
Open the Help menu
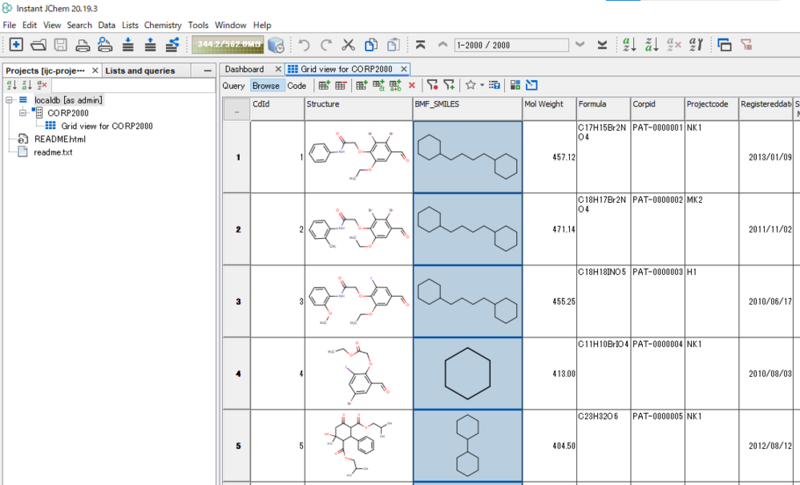[262, 25]
